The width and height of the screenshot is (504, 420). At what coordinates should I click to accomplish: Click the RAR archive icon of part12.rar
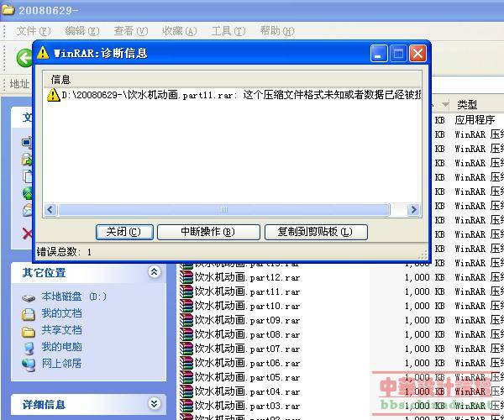click(x=186, y=277)
